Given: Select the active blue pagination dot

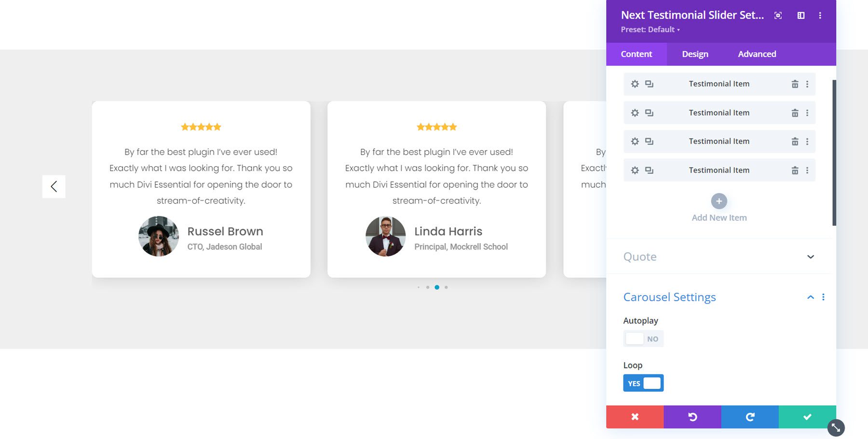Looking at the screenshot, I should tap(437, 288).
